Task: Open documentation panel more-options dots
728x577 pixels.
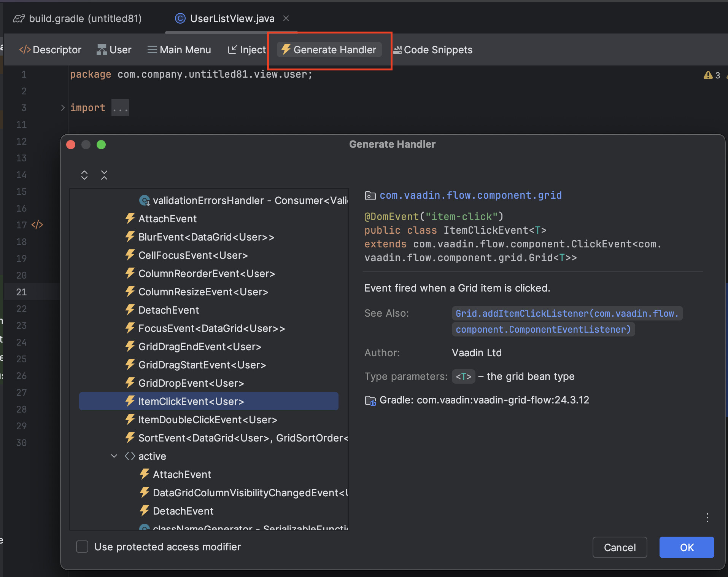Action: tap(707, 518)
